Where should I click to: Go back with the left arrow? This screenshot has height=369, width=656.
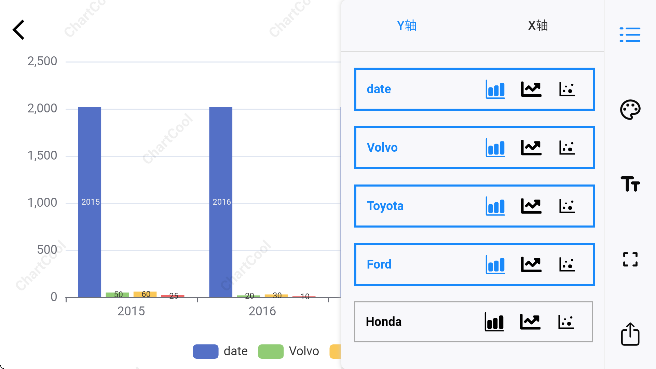click(x=18, y=30)
